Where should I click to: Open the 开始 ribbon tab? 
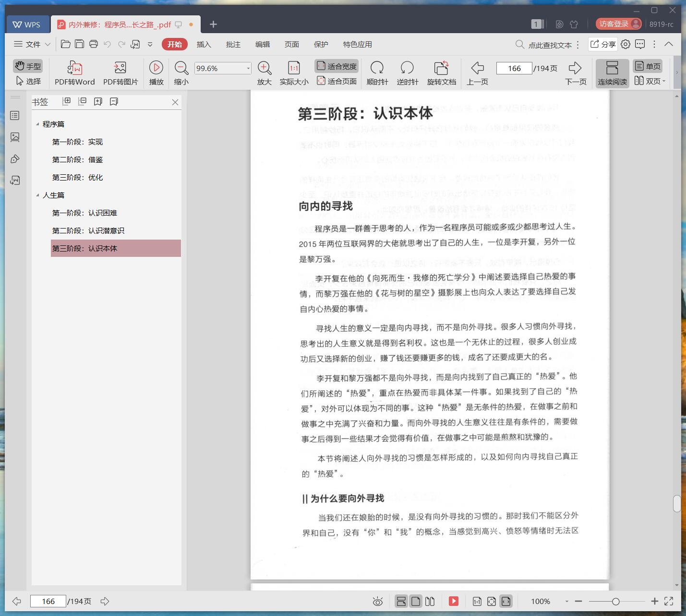(175, 44)
